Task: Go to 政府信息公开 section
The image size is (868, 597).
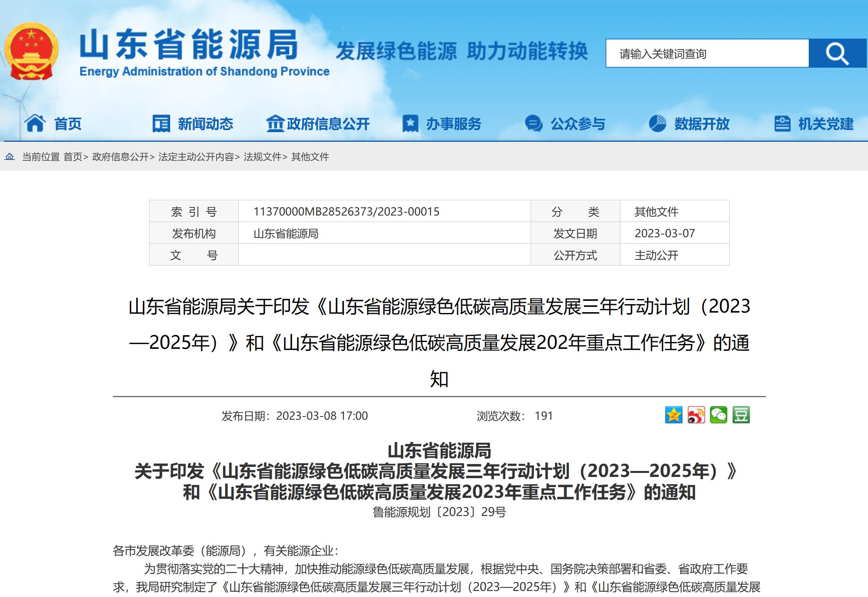Action: pos(328,124)
